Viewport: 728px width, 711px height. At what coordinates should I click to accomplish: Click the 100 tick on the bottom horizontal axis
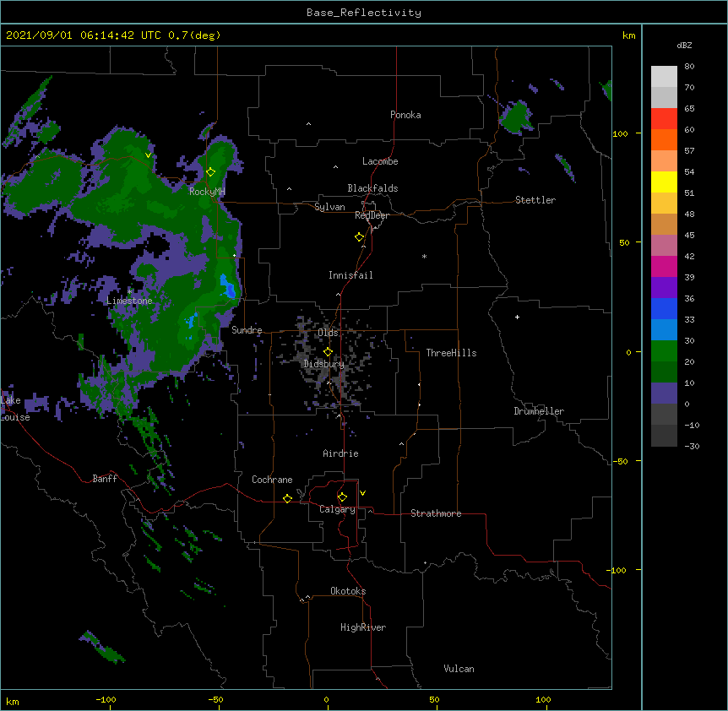point(543,700)
